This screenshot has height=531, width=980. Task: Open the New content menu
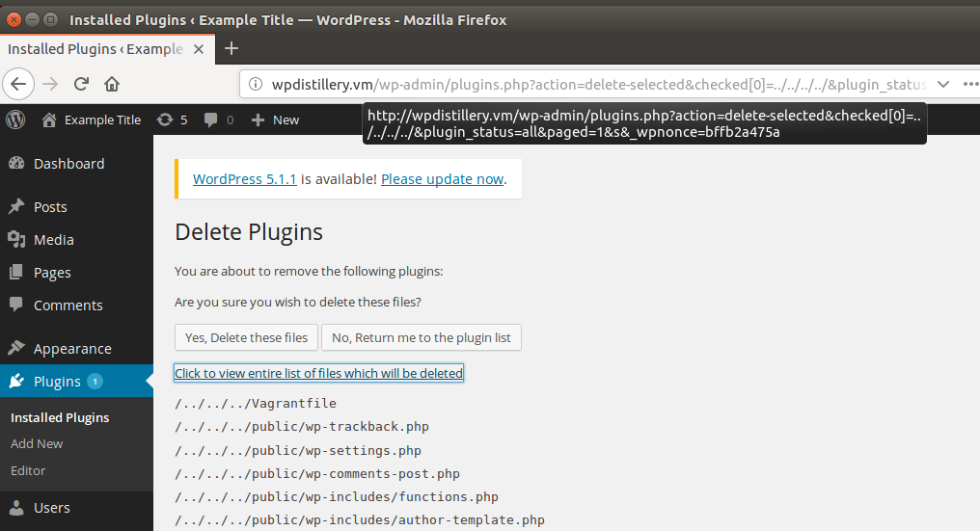[275, 119]
